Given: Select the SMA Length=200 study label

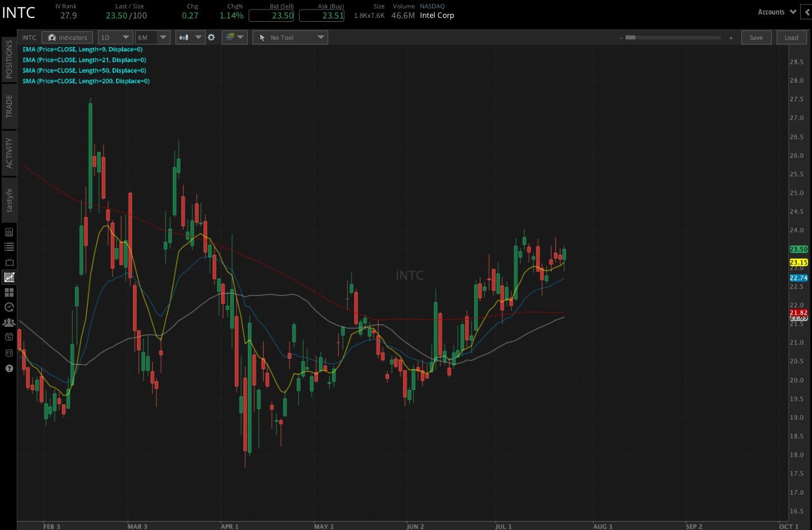Looking at the screenshot, I should pyautogui.click(x=86, y=81).
